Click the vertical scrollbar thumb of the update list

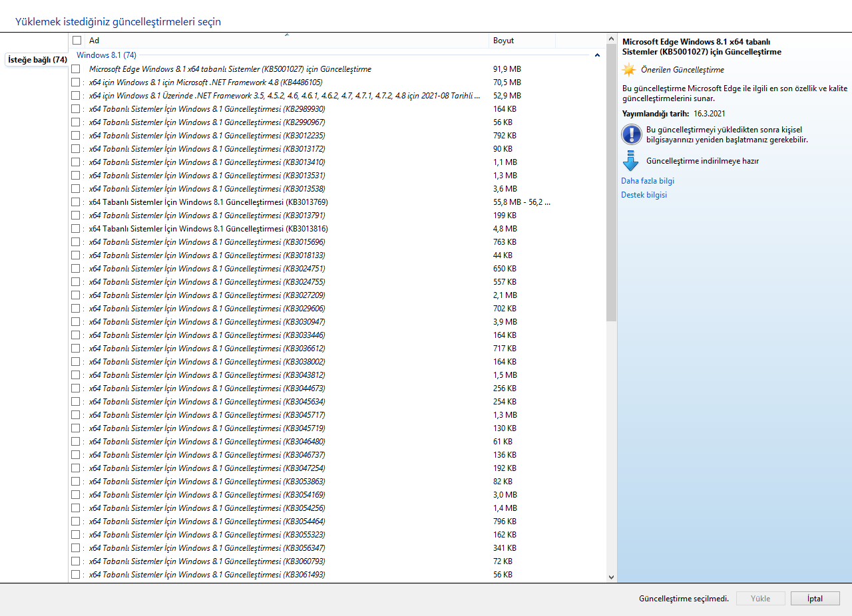612,182
